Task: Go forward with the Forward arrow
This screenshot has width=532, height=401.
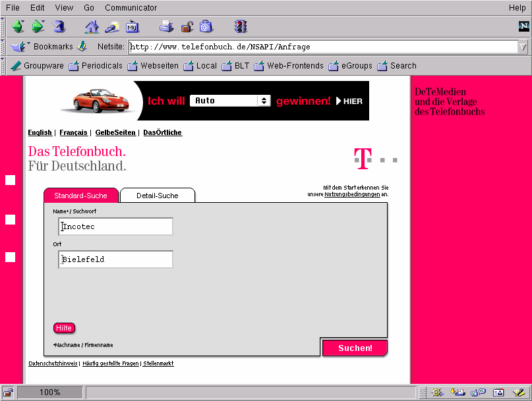Action: click(38, 26)
